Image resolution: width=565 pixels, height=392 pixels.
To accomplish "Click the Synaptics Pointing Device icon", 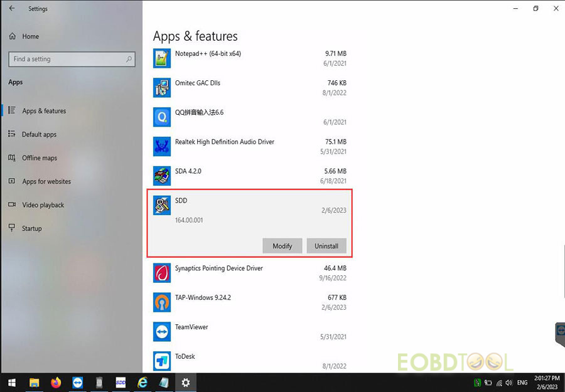I will coord(162,273).
